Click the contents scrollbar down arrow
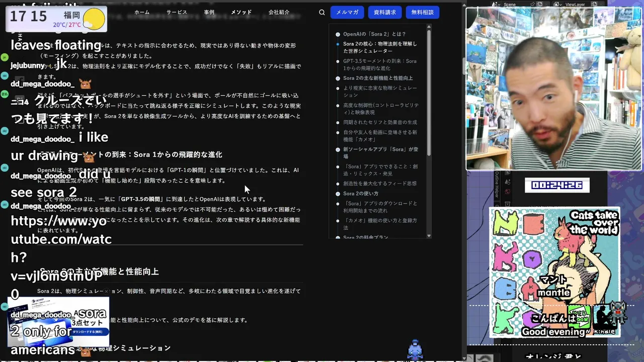The width and height of the screenshot is (644, 362). coord(429,236)
